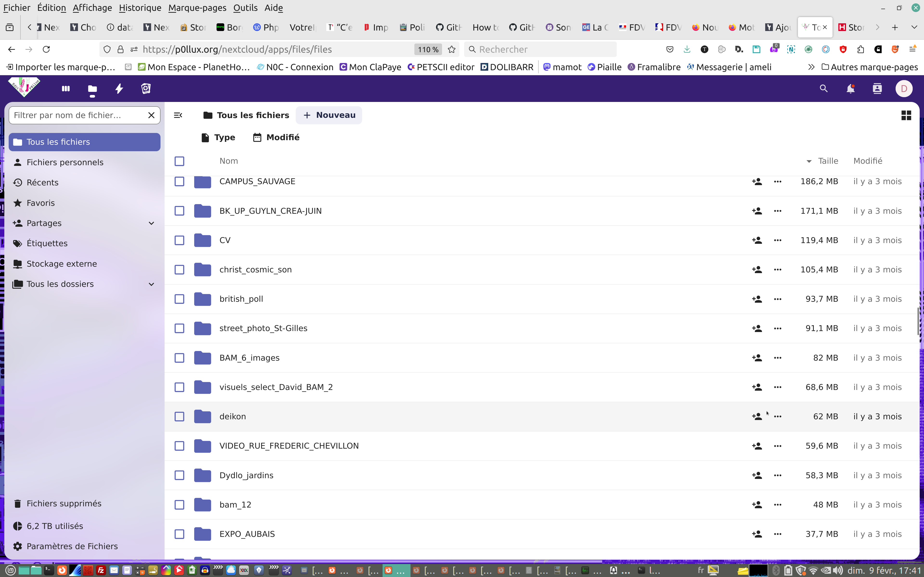Open the Marque-pages menu
The height and width of the screenshot is (577, 924).
click(197, 8)
